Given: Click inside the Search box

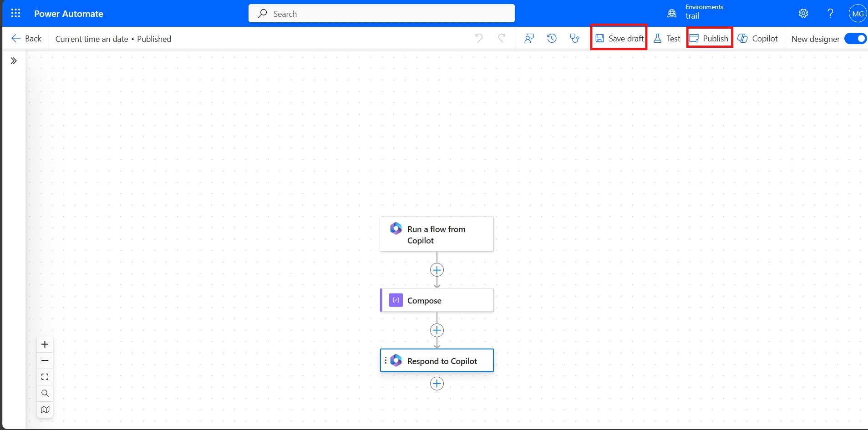Looking at the screenshot, I should (x=381, y=14).
